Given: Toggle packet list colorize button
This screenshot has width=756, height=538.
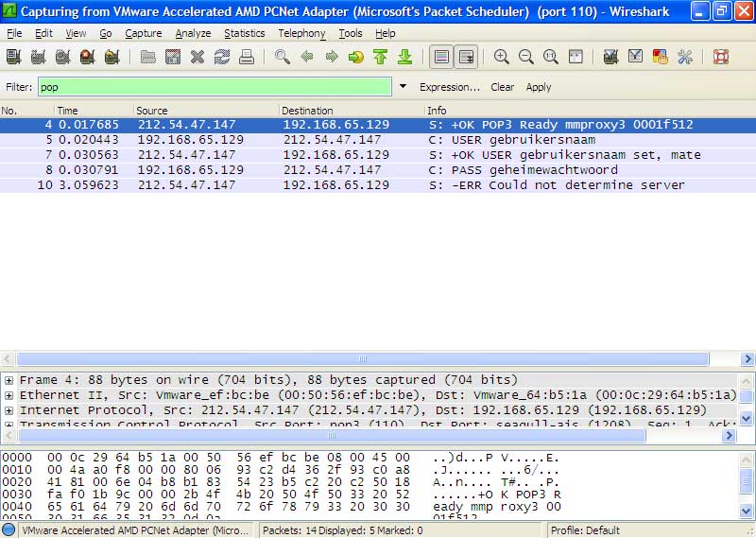Looking at the screenshot, I should (x=441, y=57).
